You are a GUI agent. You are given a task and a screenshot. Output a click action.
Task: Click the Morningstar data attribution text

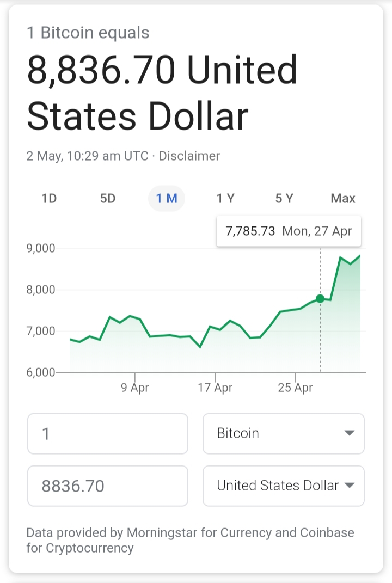point(190,540)
